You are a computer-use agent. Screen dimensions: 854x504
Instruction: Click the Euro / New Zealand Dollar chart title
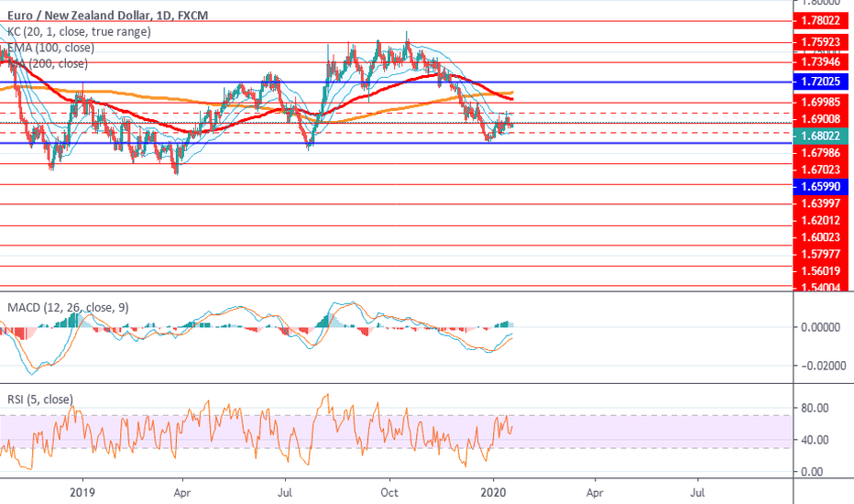click(x=104, y=15)
